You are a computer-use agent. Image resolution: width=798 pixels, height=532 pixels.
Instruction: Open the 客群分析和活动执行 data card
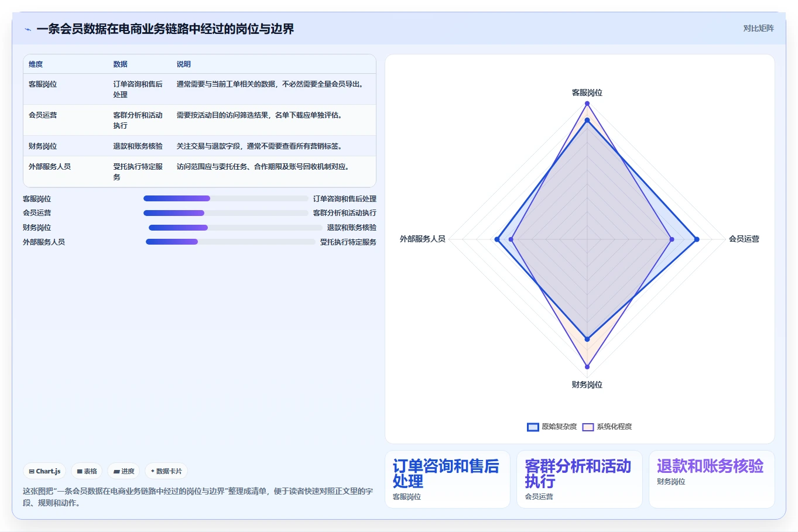(x=579, y=479)
